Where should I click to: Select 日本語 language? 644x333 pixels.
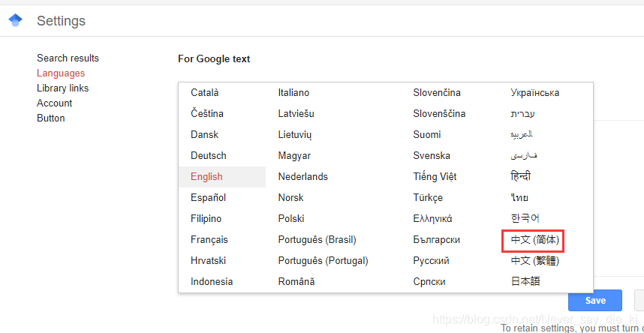click(525, 282)
